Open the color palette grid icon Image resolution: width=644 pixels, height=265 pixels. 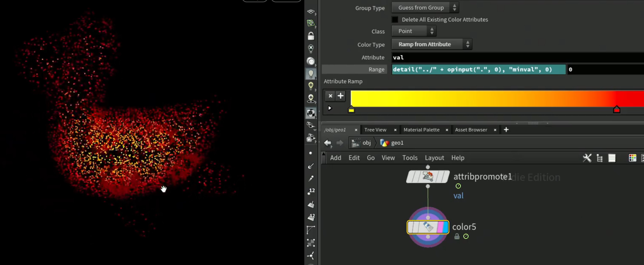pos(632,158)
